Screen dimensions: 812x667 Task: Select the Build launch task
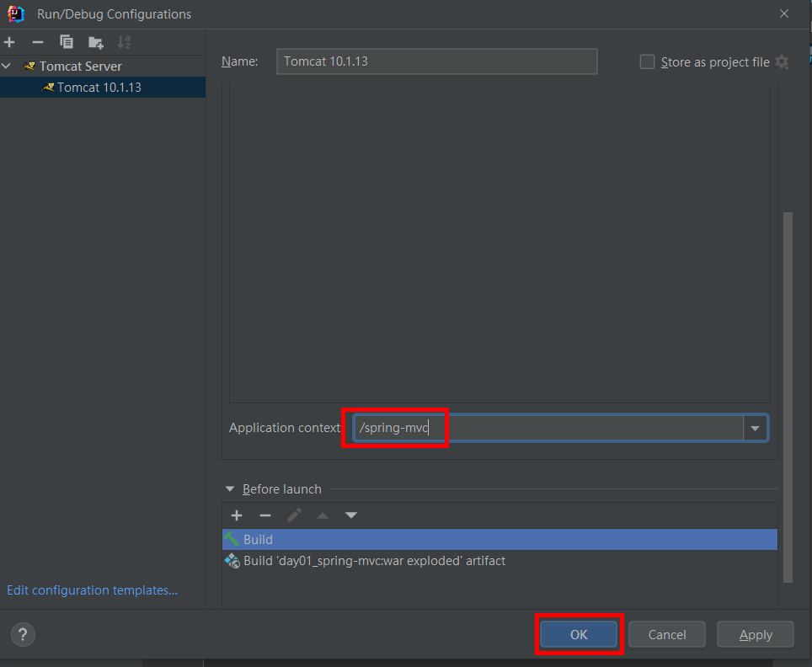click(499, 539)
